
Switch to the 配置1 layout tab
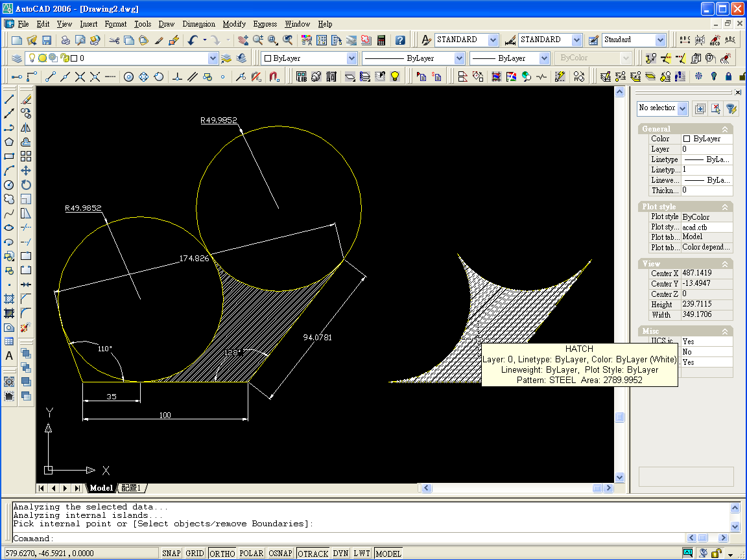(131, 487)
